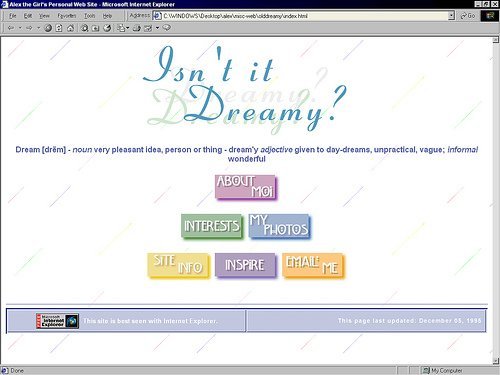500x375 pixels.
Task: Click inside the Address bar path field
Action: [304, 16]
